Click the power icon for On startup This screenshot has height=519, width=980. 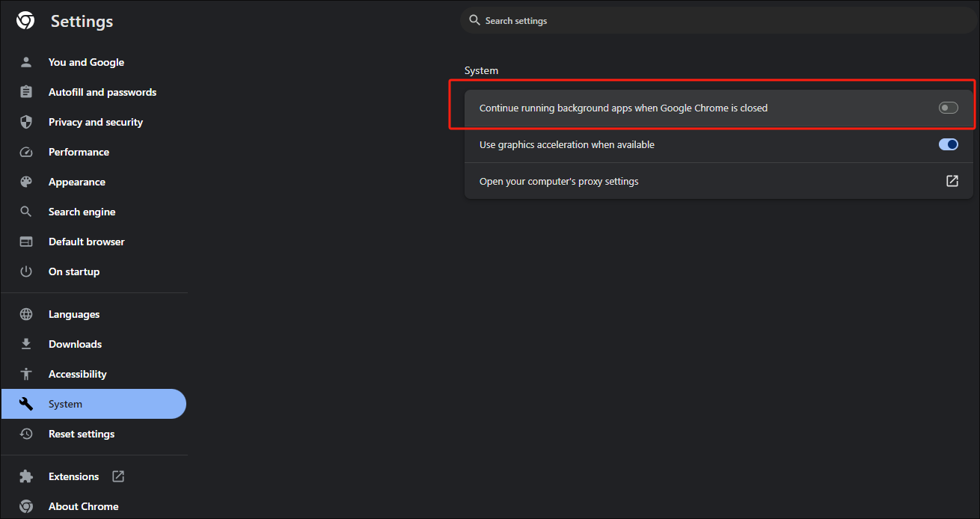26,271
